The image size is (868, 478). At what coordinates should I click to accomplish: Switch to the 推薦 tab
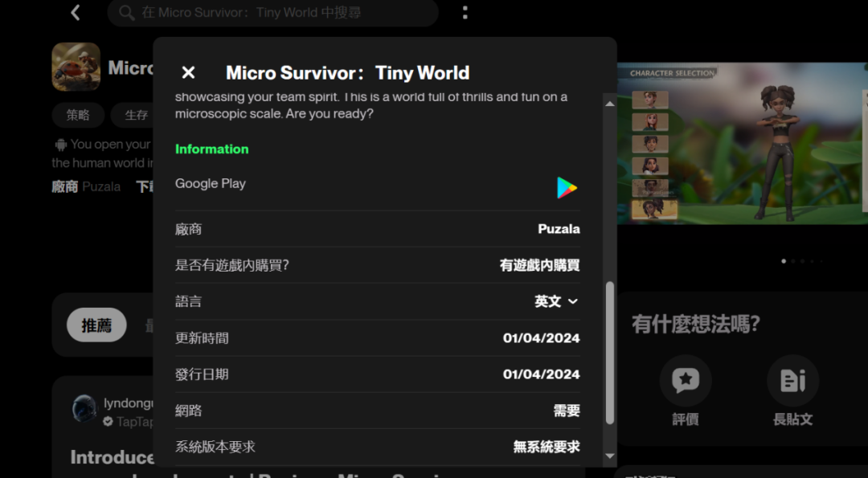[x=96, y=325]
